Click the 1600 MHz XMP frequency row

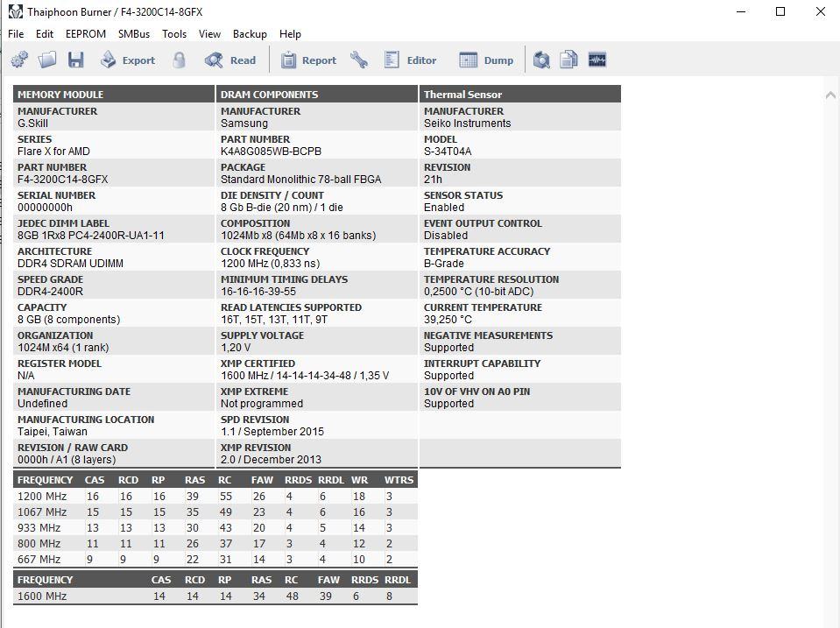[x=215, y=596]
